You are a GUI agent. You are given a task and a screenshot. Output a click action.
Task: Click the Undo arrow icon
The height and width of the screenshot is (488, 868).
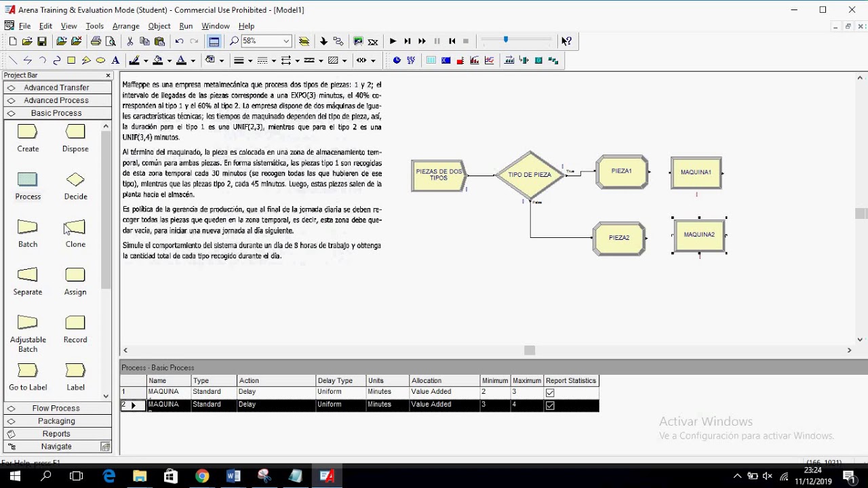[179, 41]
